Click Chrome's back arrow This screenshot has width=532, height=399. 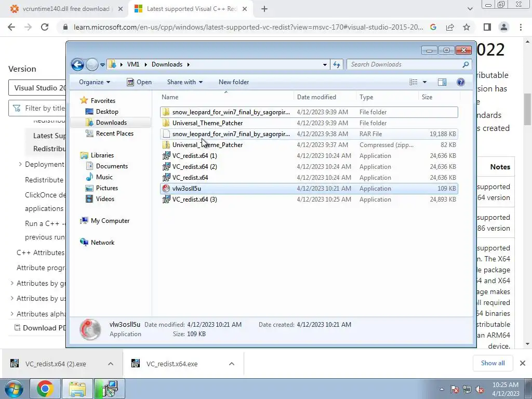pos(11,27)
